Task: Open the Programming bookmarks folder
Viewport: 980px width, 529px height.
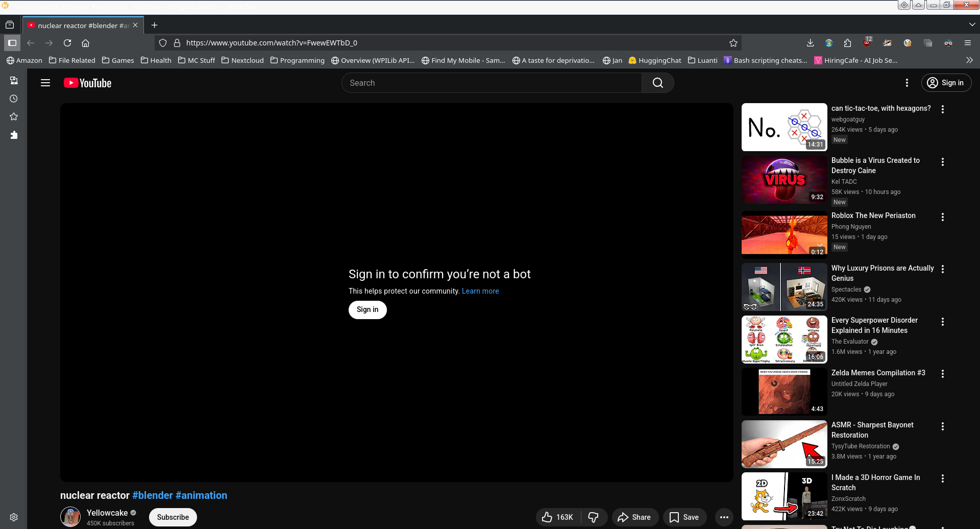Action: coord(297,60)
